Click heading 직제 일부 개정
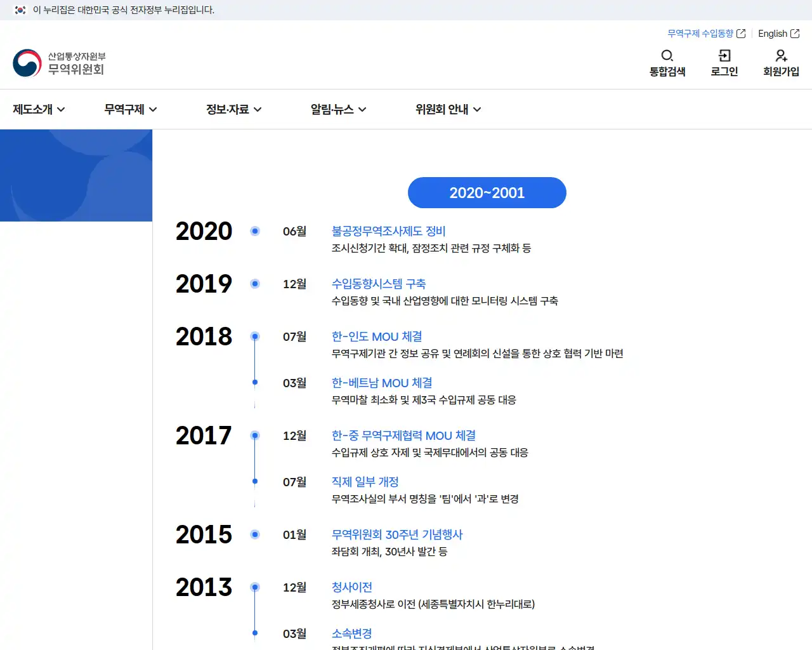The height and width of the screenshot is (650, 812). pos(365,482)
